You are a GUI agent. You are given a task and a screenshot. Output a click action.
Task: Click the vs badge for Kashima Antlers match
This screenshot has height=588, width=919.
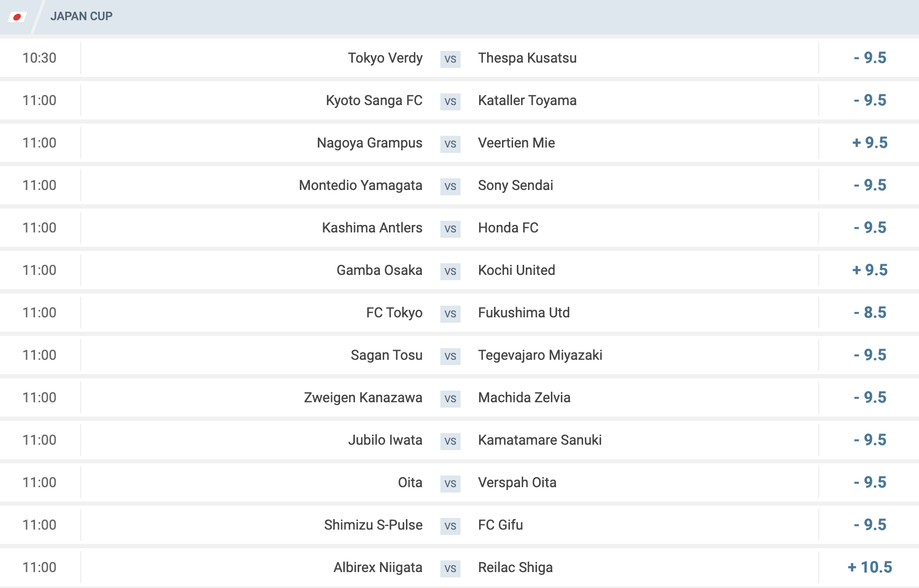click(x=450, y=229)
